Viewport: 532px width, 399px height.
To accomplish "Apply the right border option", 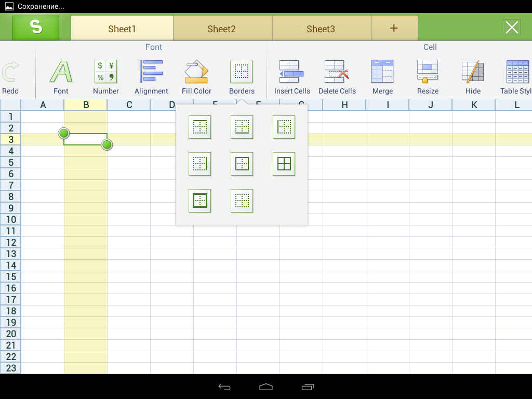I will (200, 164).
